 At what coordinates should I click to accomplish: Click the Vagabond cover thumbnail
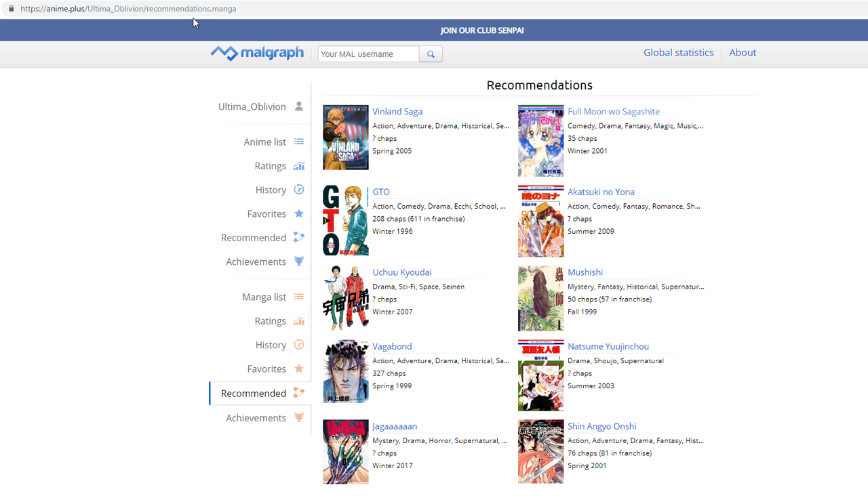point(346,371)
